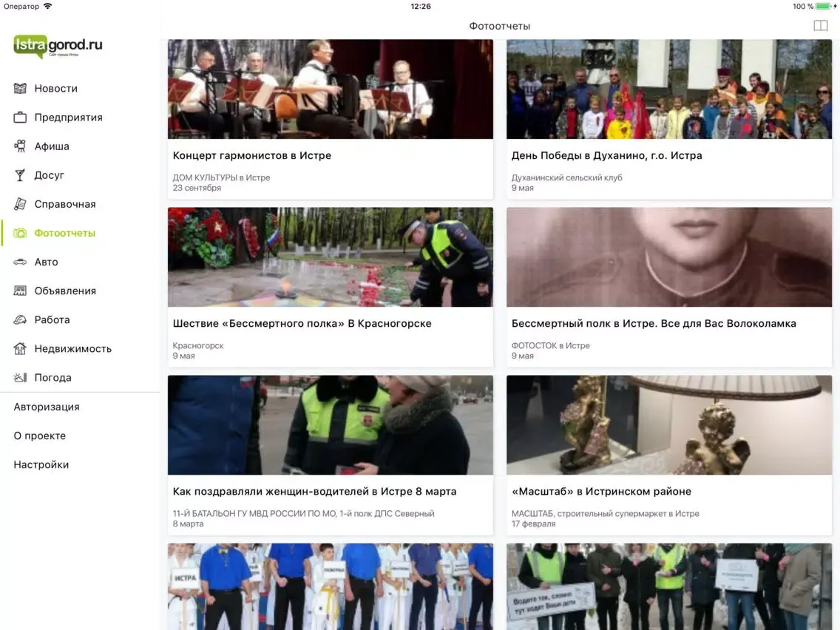Open the Новости section
Image resolution: width=840 pixels, height=630 pixels.
click(x=55, y=89)
